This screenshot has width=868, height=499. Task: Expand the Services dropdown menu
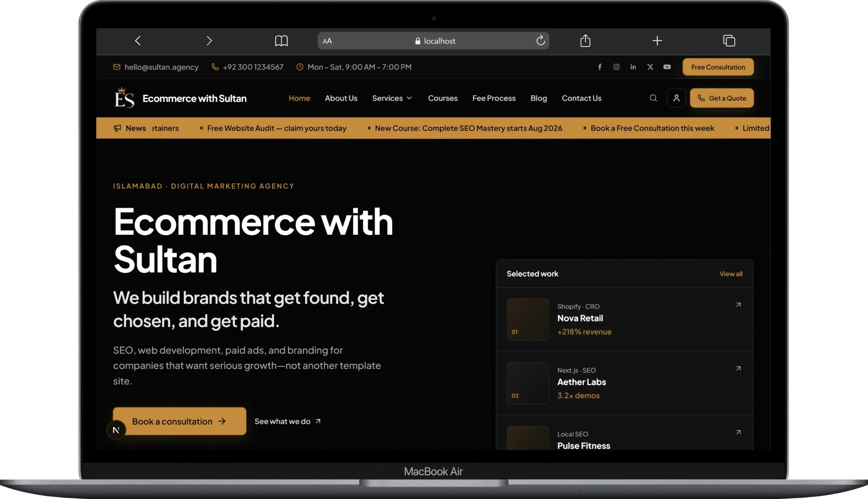(392, 98)
